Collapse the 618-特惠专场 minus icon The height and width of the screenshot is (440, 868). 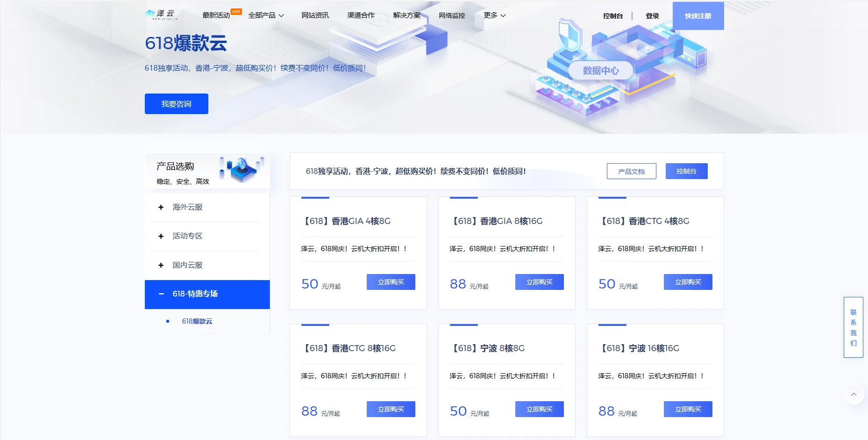161,294
